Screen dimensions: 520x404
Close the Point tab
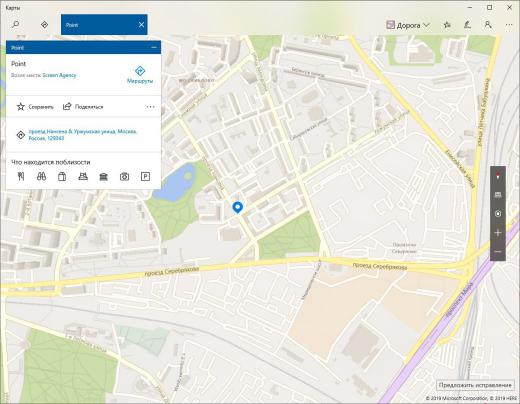point(141,25)
